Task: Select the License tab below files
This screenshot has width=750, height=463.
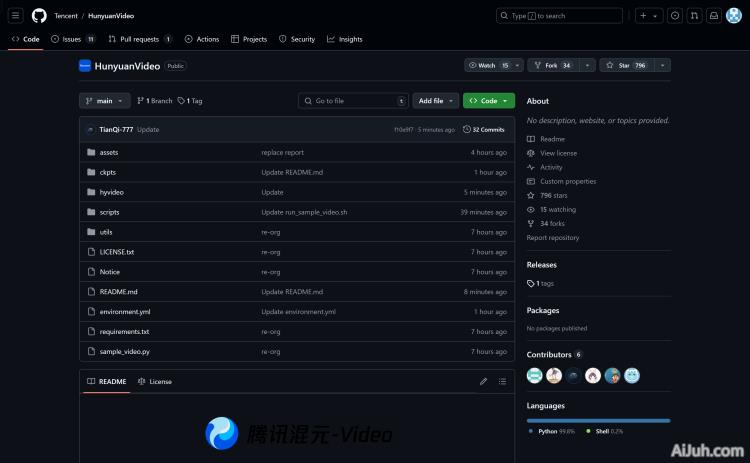Action: tap(154, 382)
